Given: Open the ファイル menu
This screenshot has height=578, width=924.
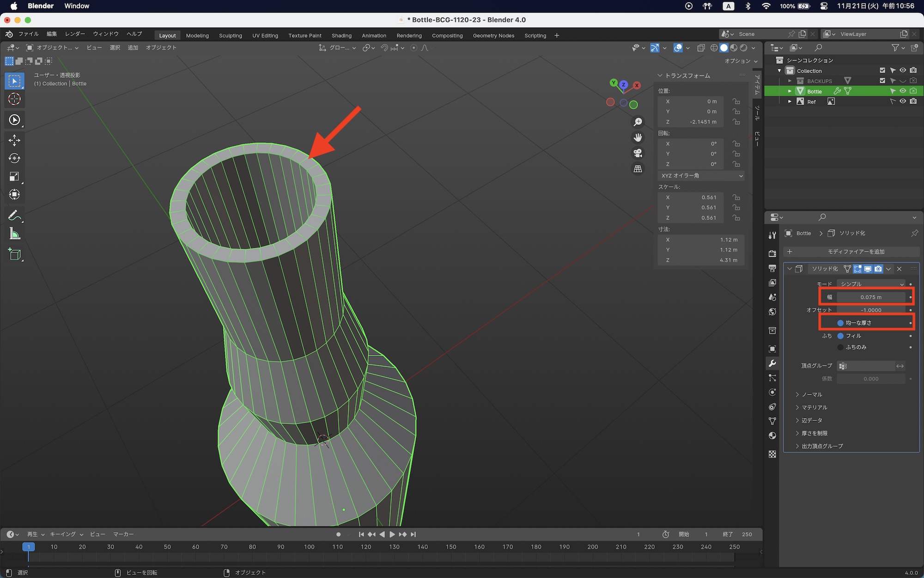Looking at the screenshot, I should [x=29, y=34].
